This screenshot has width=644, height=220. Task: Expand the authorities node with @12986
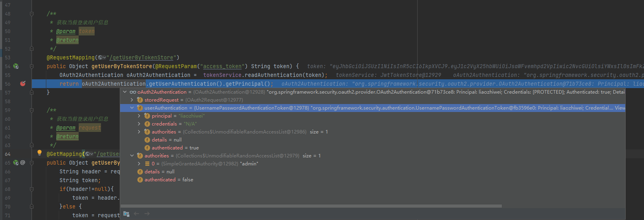coord(139,132)
